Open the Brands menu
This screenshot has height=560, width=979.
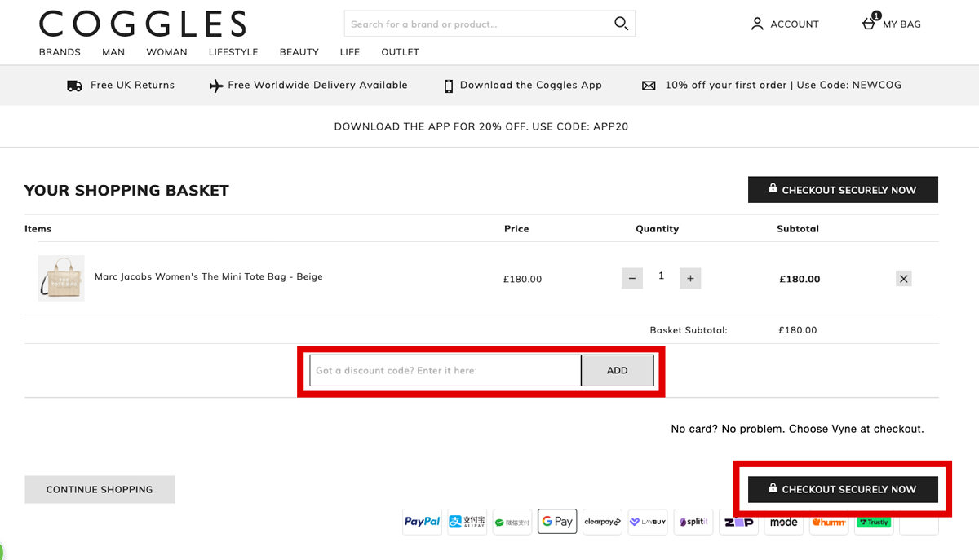[x=60, y=52]
